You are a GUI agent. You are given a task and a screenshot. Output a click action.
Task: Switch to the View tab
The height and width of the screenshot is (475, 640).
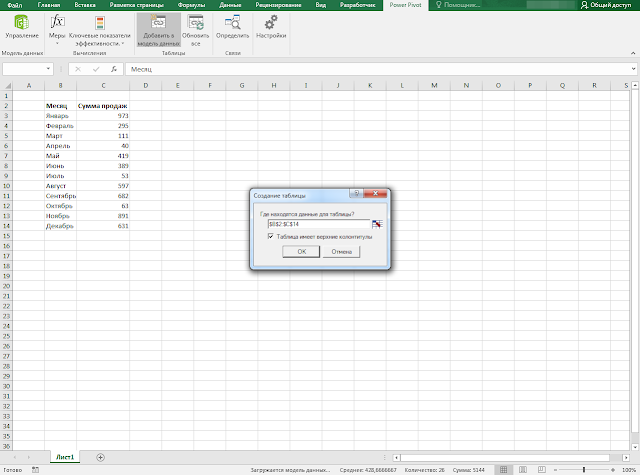click(320, 5)
